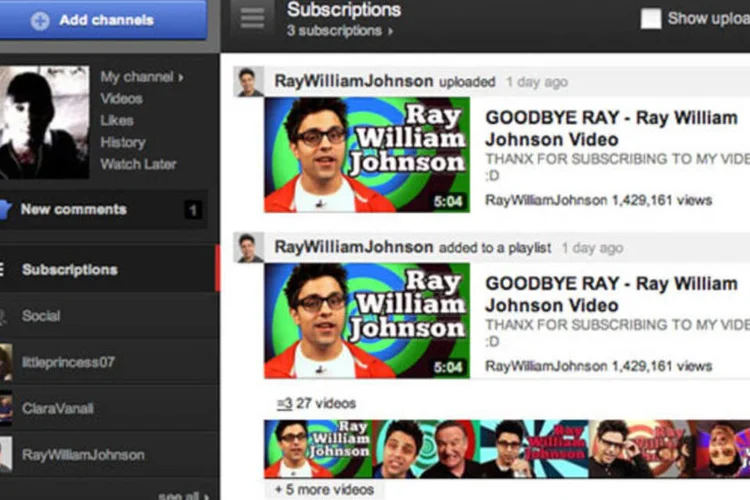The width and height of the screenshot is (750, 500).
Task: Play the uploaded GOODBYE RAY video thumbnail
Action: coord(367,155)
